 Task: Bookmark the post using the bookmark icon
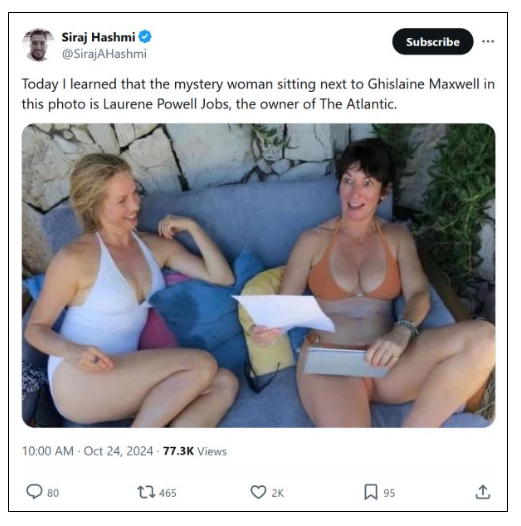(x=371, y=492)
